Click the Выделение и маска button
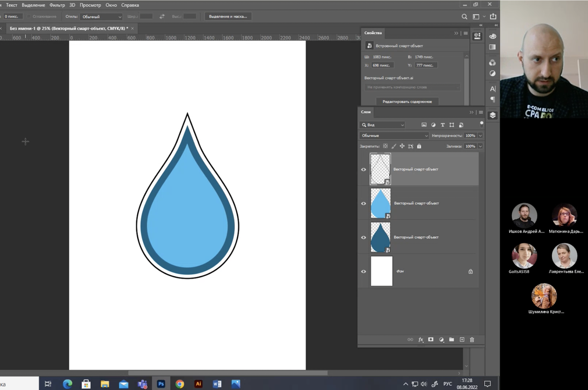Viewport: 588px width, 390px height. click(x=228, y=16)
